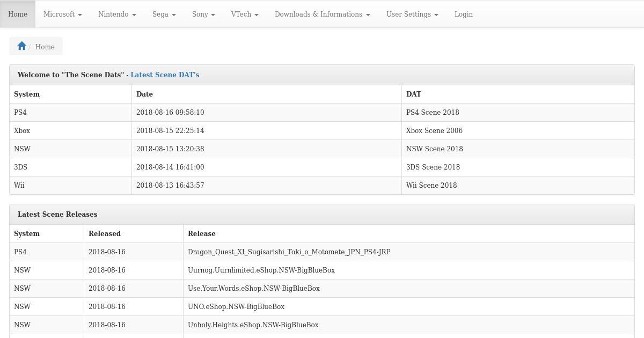Click Xbox in the System column
The height and width of the screenshot is (338, 644).
22,130
